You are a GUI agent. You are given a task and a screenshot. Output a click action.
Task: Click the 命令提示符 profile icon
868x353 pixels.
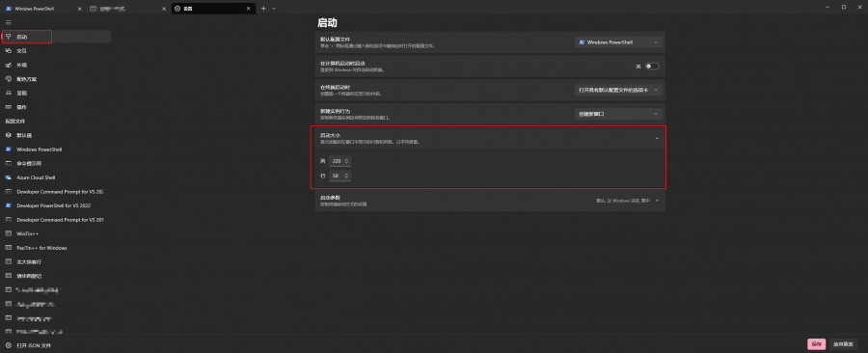[x=9, y=164]
